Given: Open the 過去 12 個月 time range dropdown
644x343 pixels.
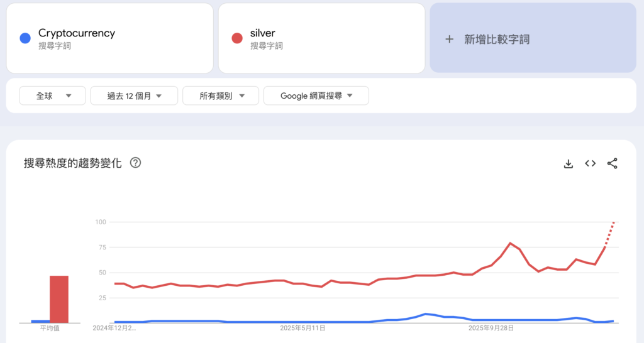Looking at the screenshot, I should [x=134, y=95].
